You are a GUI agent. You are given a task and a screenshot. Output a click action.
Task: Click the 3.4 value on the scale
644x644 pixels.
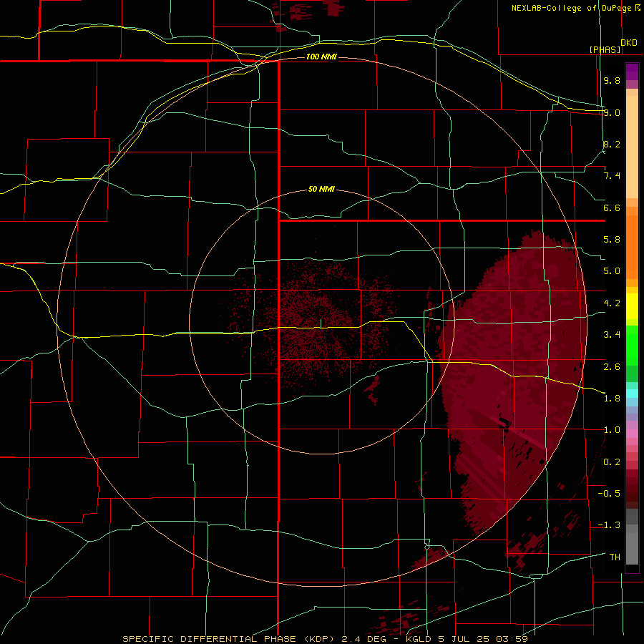[612, 335]
